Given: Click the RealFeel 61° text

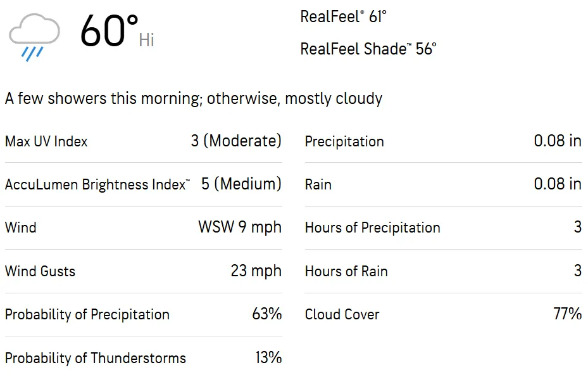Looking at the screenshot, I should tap(343, 17).
